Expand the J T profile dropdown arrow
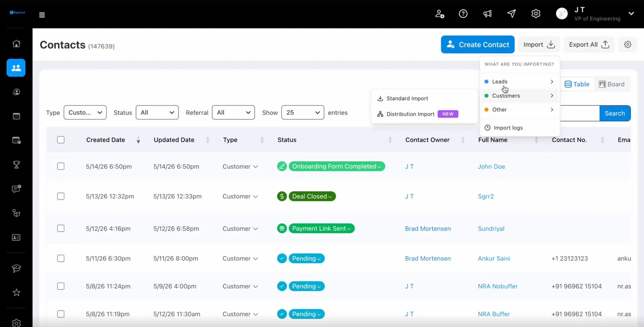 (631, 14)
